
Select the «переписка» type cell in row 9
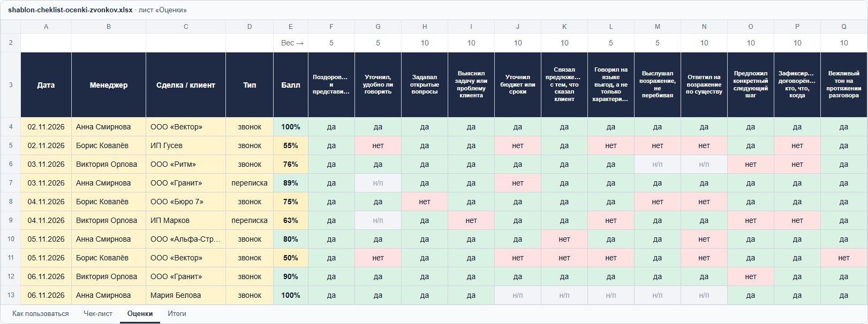[x=250, y=220]
